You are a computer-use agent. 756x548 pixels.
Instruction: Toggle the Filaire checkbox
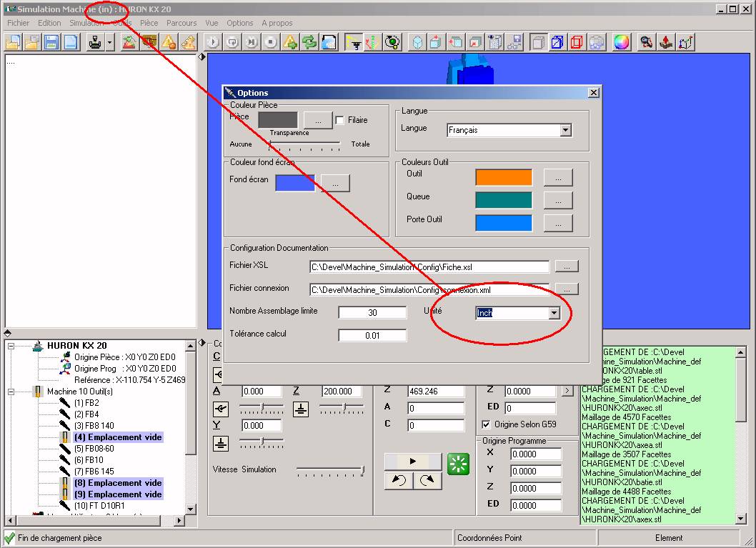click(339, 120)
